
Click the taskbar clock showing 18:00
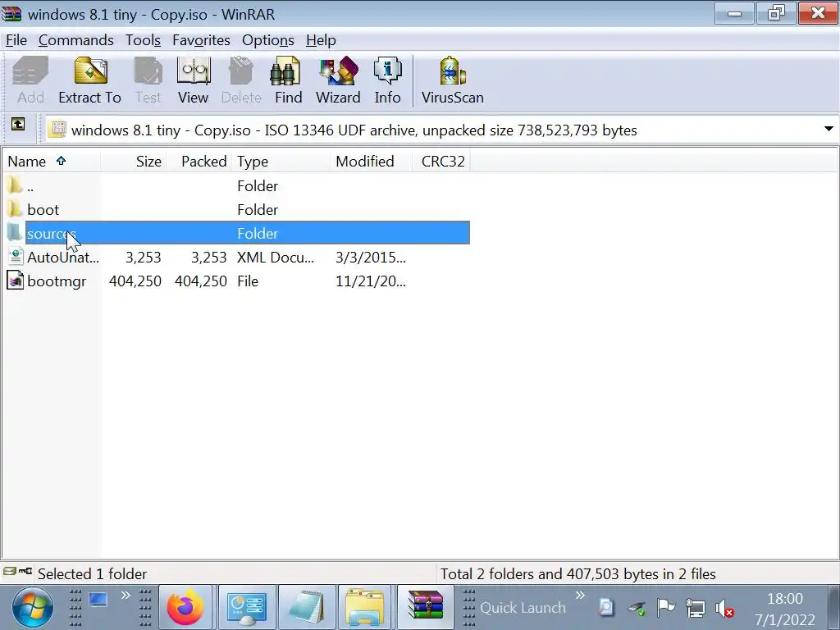pyautogui.click(x=785, y=598)
